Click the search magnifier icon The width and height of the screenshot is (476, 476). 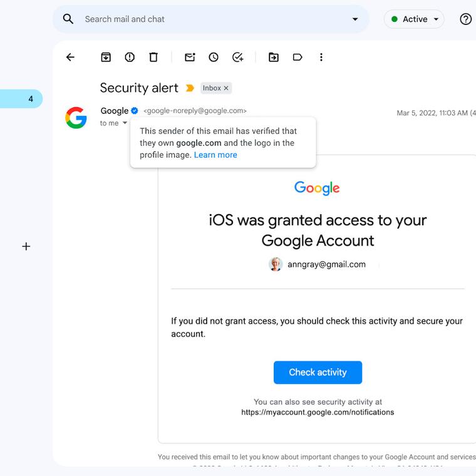click(68, 19)
